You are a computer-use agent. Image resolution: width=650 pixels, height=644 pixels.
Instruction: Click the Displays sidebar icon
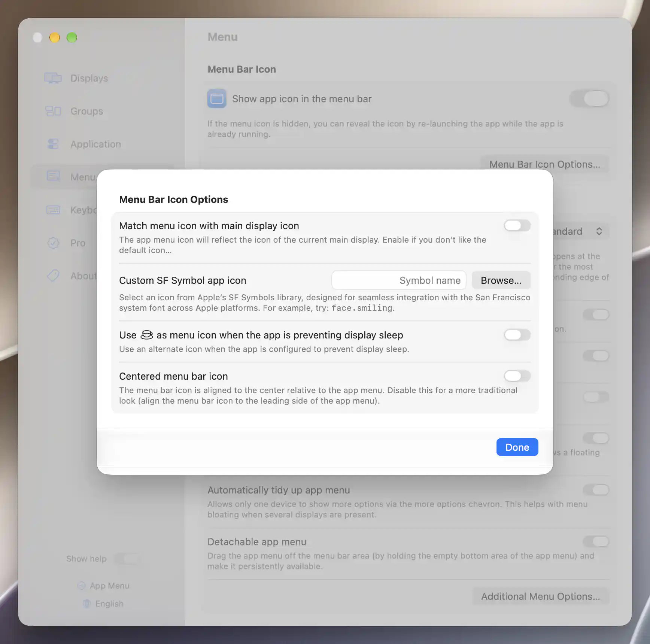point(53,78)
